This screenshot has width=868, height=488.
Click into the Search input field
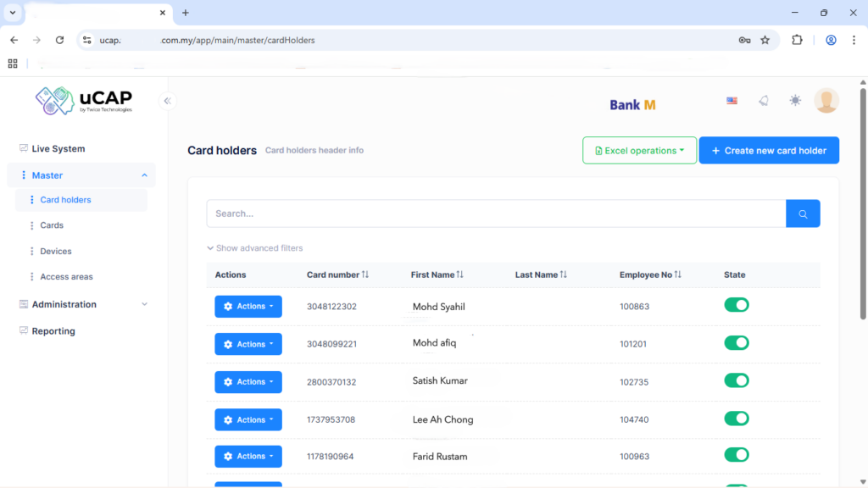(x=496, y=213)
